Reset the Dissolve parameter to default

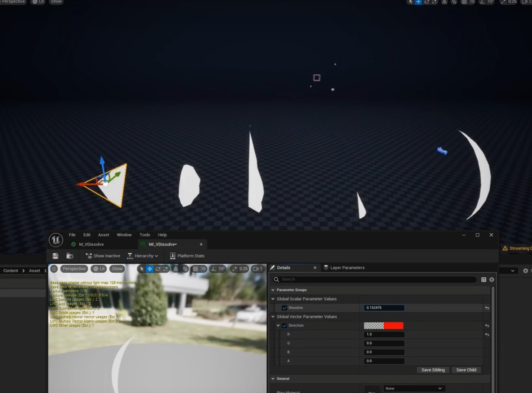coord(487,308)
